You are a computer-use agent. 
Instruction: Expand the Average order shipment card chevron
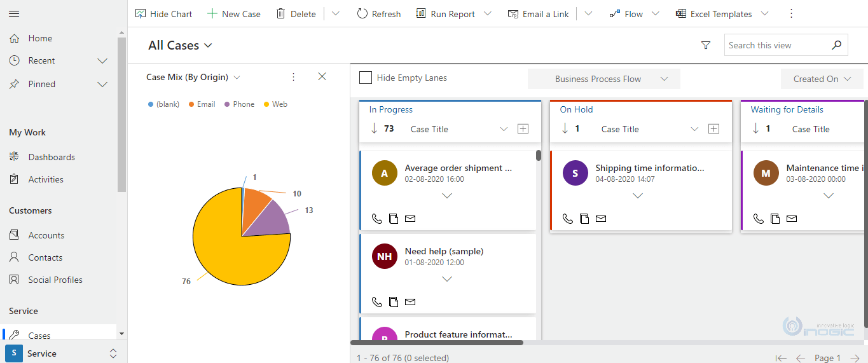point(447,196)
